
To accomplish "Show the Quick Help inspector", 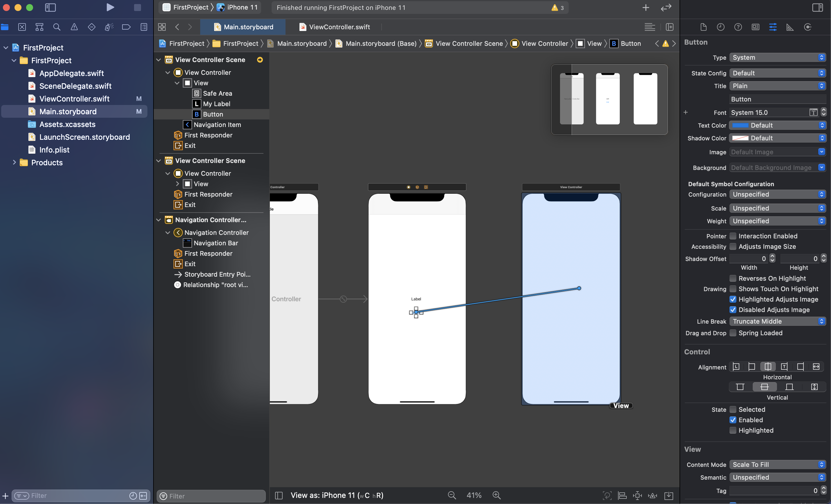I will [x=738, y=27].
